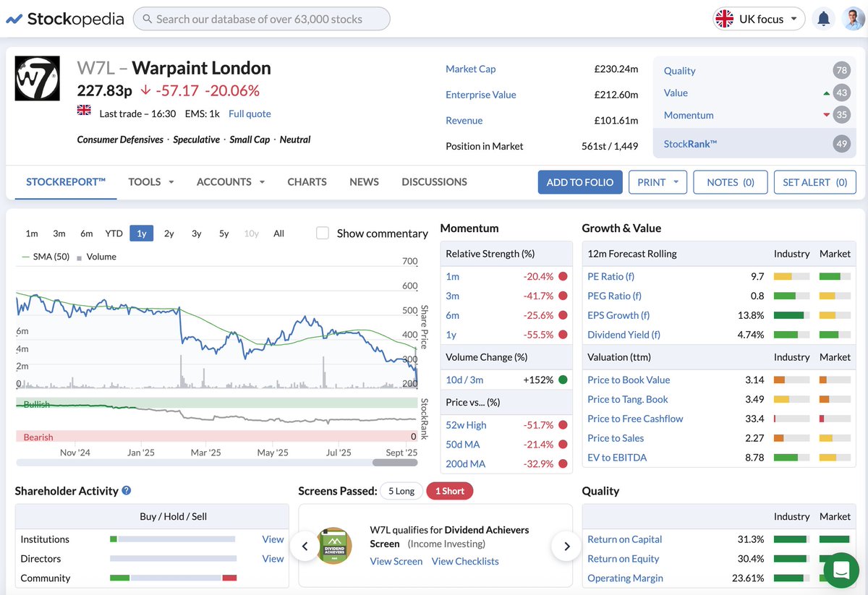868x595 pixels.
Task: Open the EV to EBITDA metric
Action: 617,458
